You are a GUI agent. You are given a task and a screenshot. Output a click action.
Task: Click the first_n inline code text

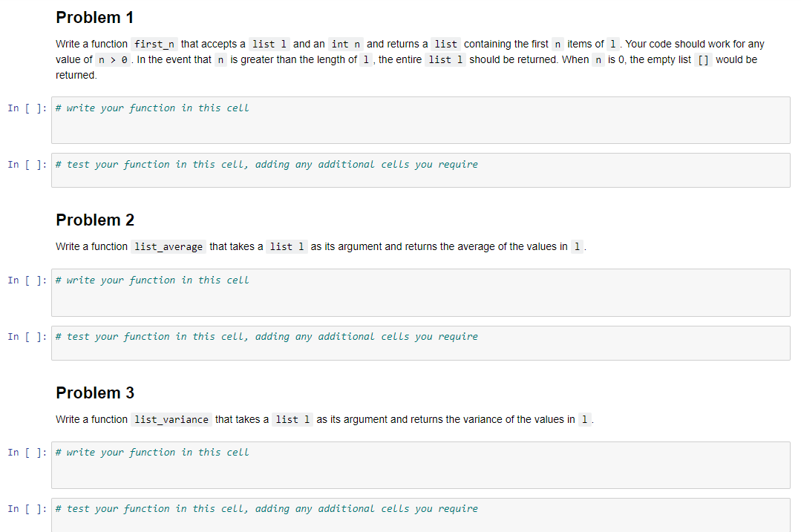coord(154,44)
